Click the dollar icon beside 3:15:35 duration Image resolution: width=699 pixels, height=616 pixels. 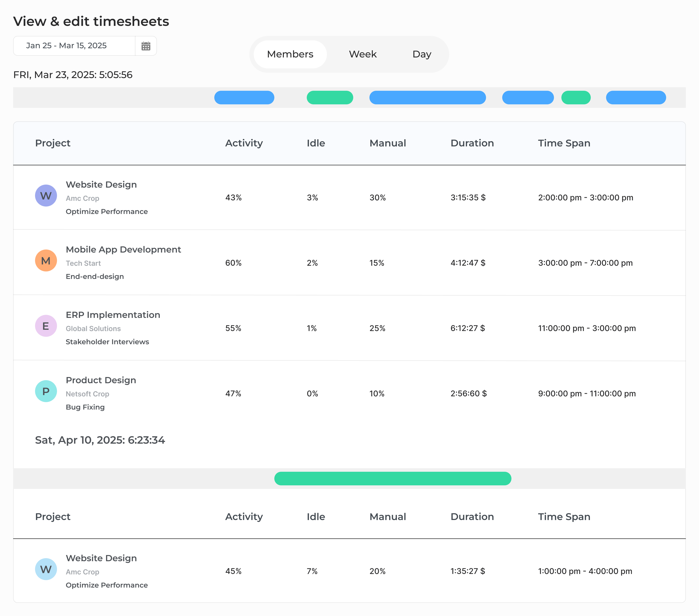click(x=483, y=197)
